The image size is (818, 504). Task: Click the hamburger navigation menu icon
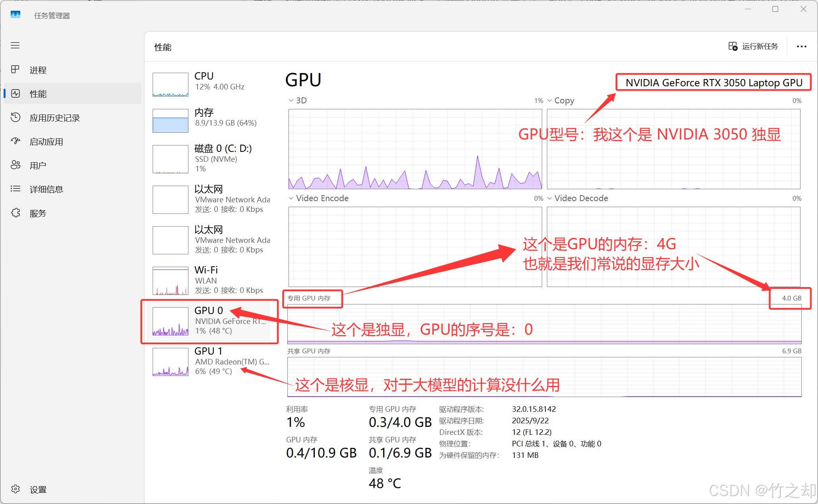(15, 45)
